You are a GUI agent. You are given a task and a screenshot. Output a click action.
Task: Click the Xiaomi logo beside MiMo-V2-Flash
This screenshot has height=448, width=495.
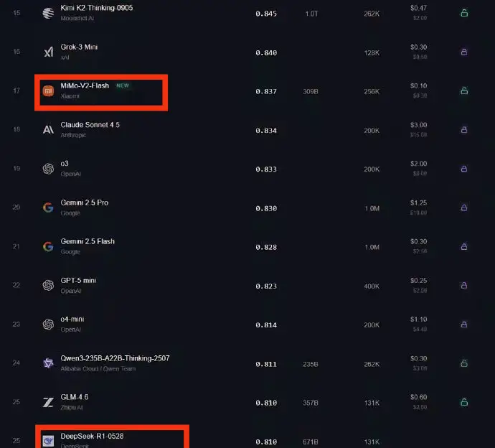click(48, 91)
